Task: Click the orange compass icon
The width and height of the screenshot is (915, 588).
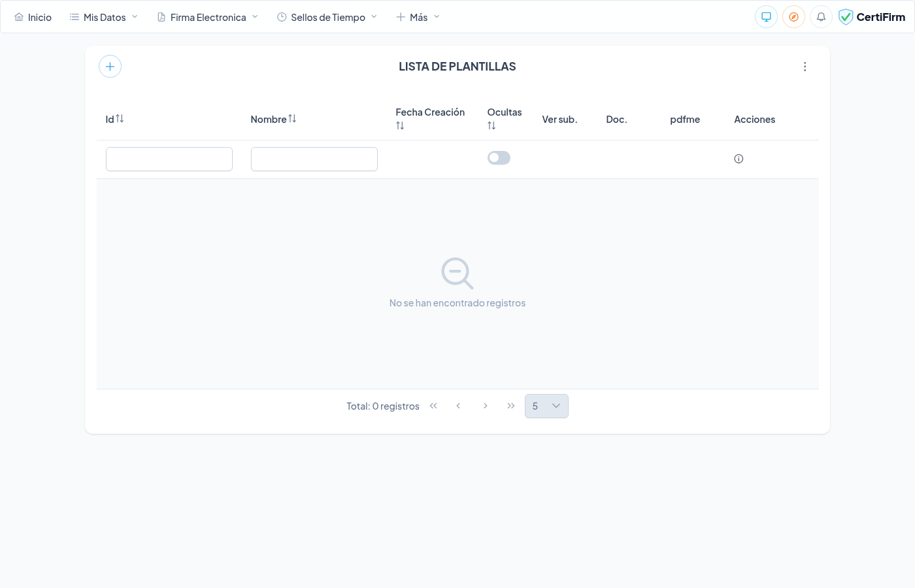Action: pos(793,17)
